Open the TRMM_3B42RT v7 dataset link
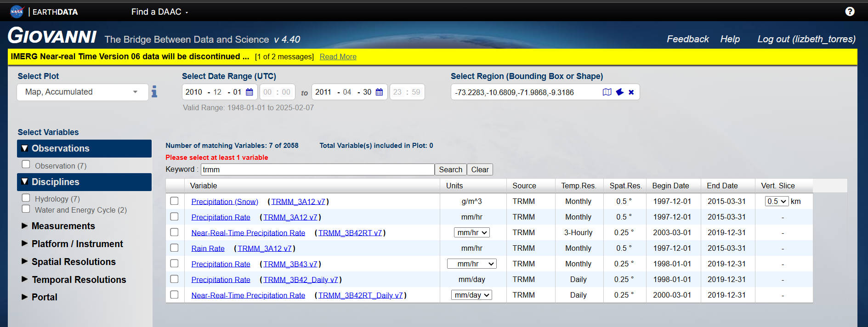The height and width of the screenshot is (327, 868). pyautogui.click(x=350, y=233)
